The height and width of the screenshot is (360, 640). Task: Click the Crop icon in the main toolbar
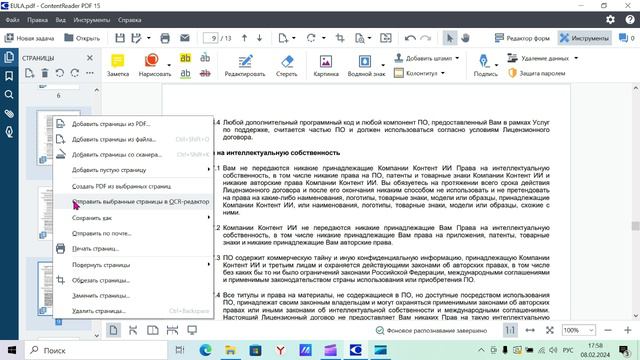click(340, 38)
